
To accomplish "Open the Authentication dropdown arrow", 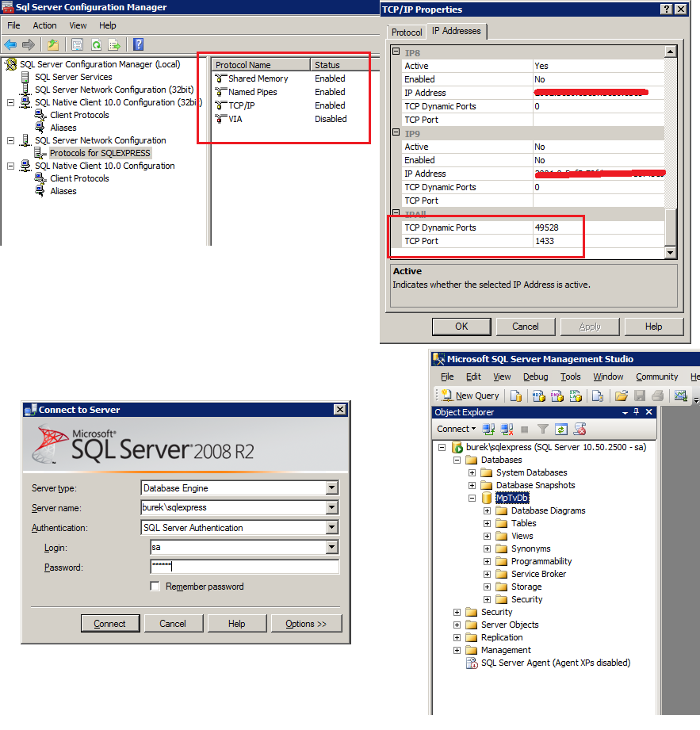I will [331, 527].
